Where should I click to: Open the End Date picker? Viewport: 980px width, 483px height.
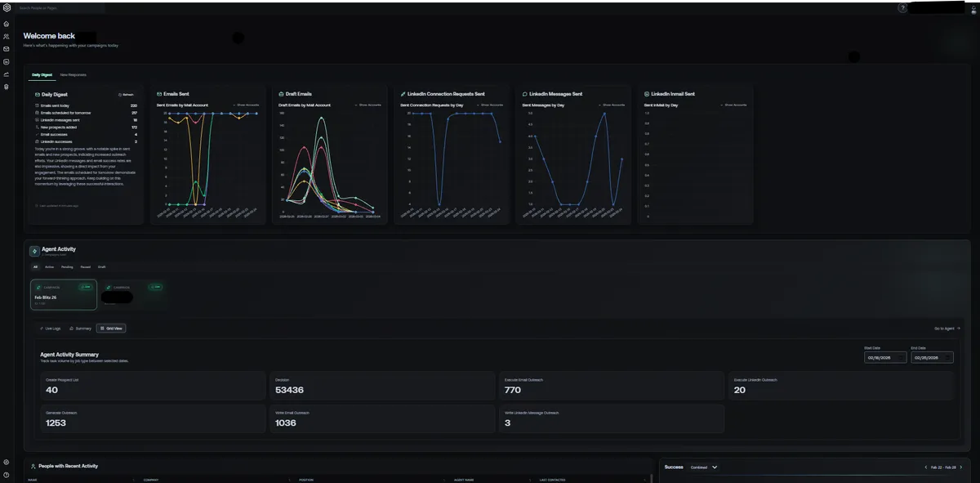click(932, 357)
